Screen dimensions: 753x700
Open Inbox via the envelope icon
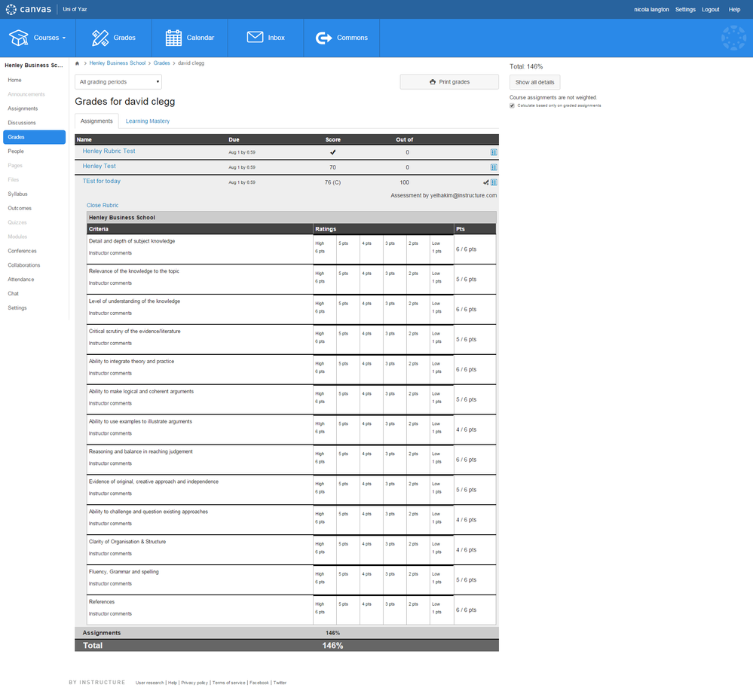click(255, 38)
